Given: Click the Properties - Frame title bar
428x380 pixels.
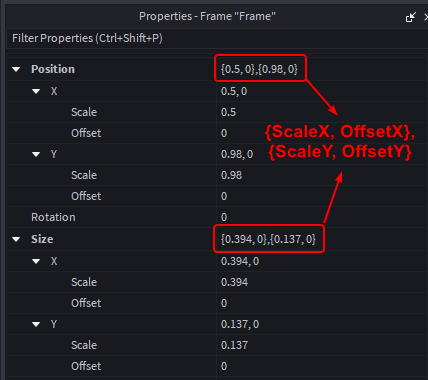Looking at the screenshot, I should pos(207,16).
